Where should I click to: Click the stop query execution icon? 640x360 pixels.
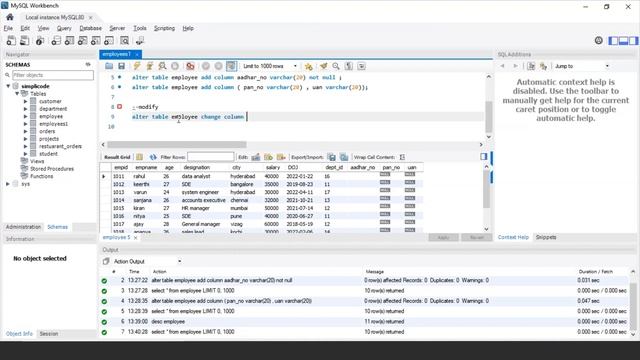(175, 66)
